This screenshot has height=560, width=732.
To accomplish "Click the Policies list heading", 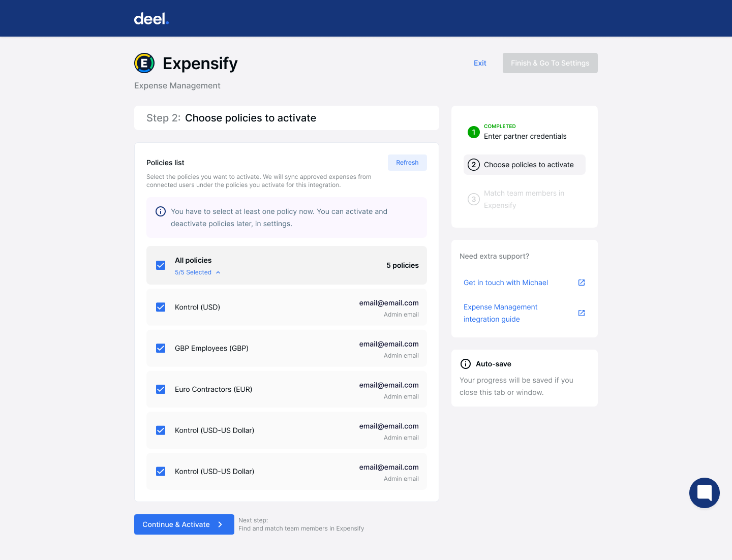I will tap(165, 163).
